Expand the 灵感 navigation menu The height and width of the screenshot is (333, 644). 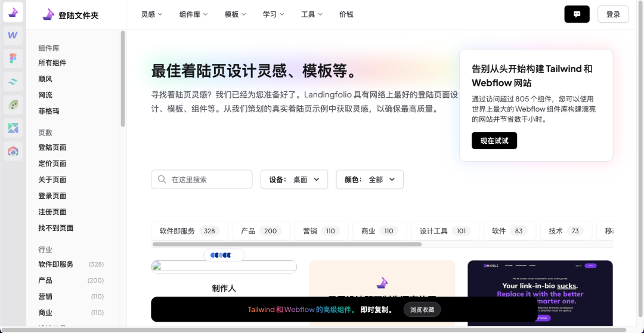click(151, 14)
